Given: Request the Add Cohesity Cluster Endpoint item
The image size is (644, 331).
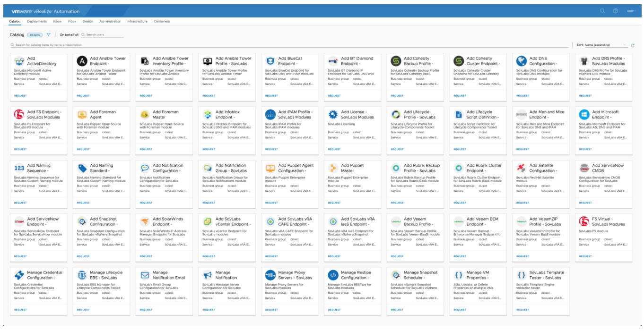Looking at the screenshot, I should (x=460, y=95).
